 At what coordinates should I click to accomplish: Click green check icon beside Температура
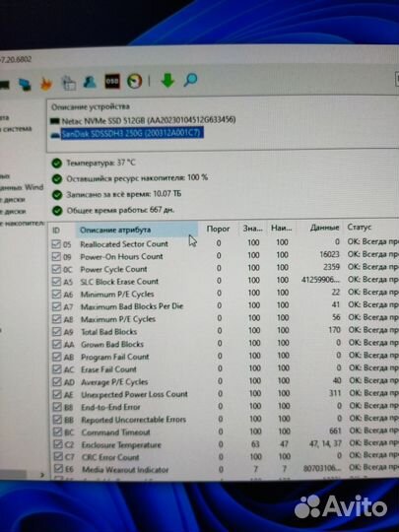click(57, 164)
